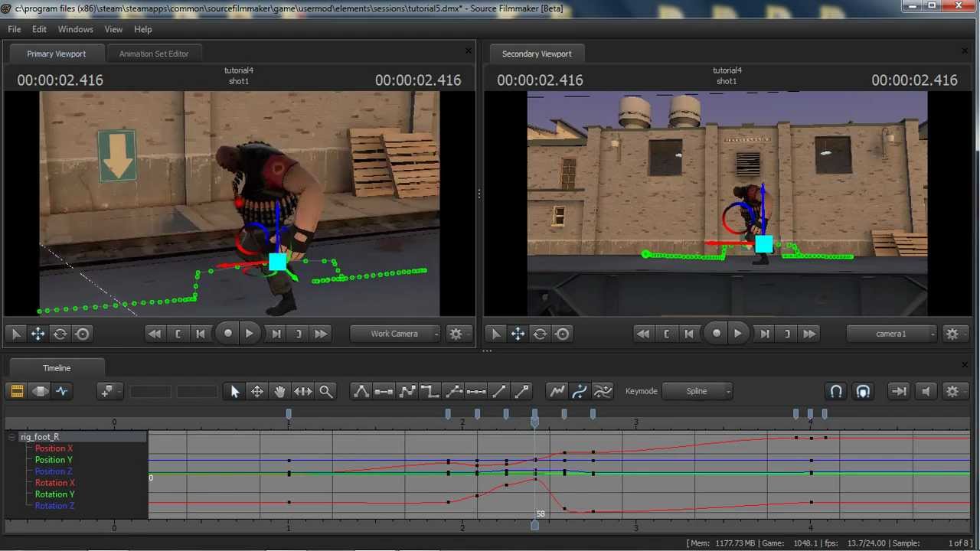Apply linear tangent icon to keys
The image size is (980, 551).
point(407,391)
